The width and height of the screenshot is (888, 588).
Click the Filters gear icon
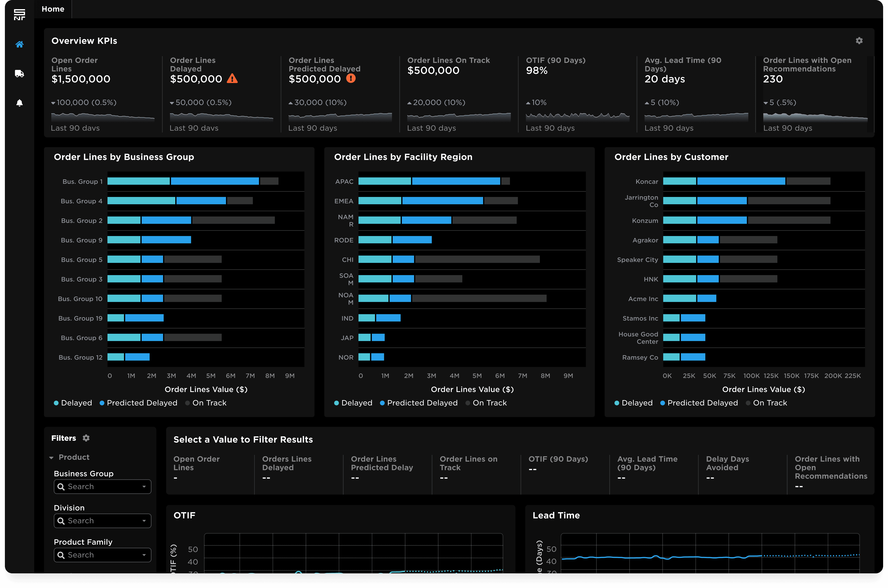pyautogui.click(x=86, y=438)
